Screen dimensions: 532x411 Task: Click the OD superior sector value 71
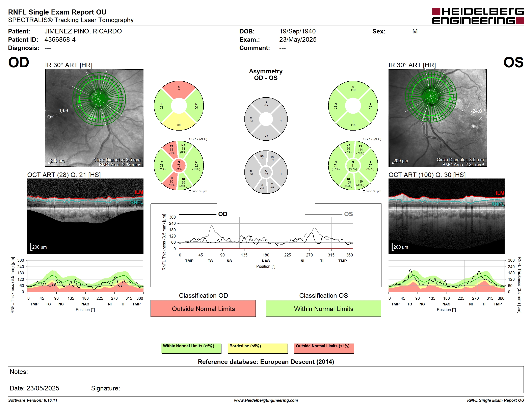[179, 89]
